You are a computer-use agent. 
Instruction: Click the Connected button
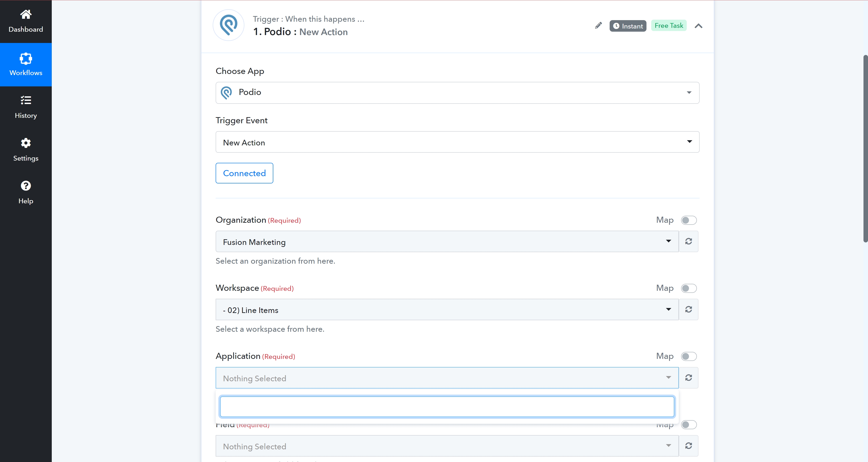(x=244, y=173)
